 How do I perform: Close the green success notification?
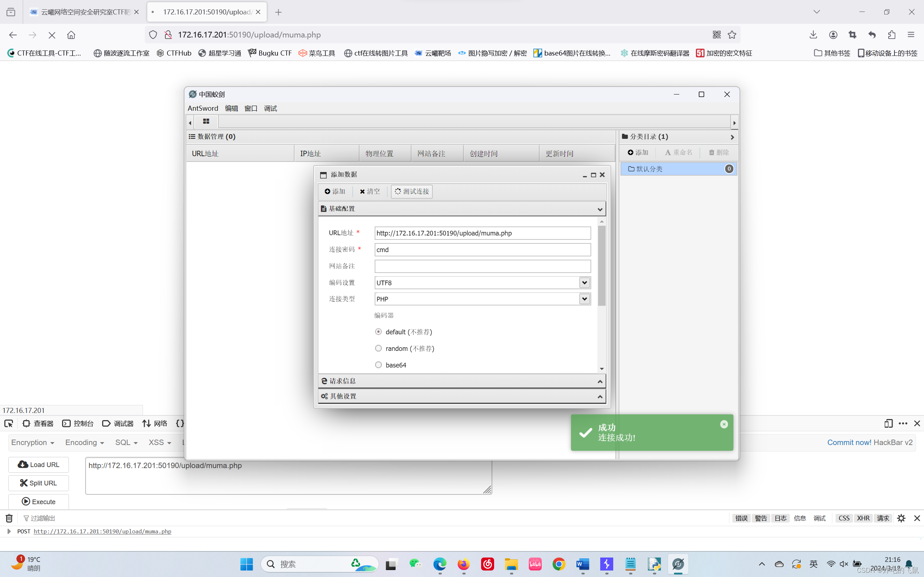(x=724, y=424)
